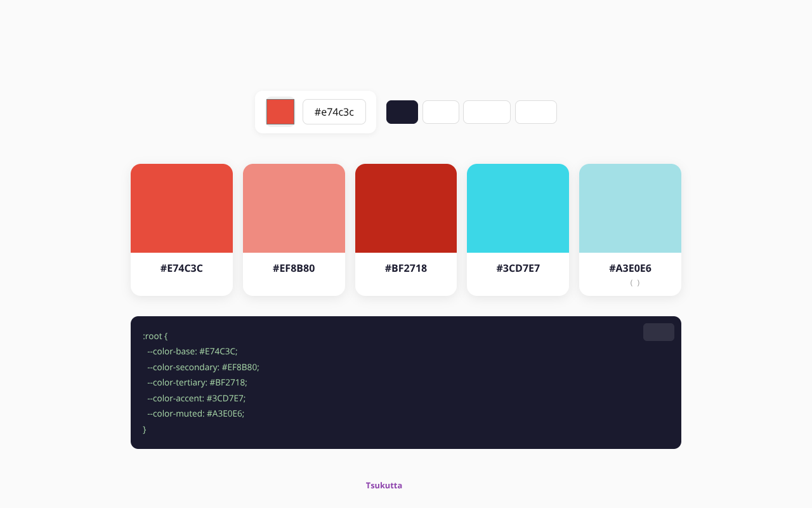Screen dimensions: 812x508
Task: Click the #A3E0E6 hex label on card
Action: (x=630, y=268)
